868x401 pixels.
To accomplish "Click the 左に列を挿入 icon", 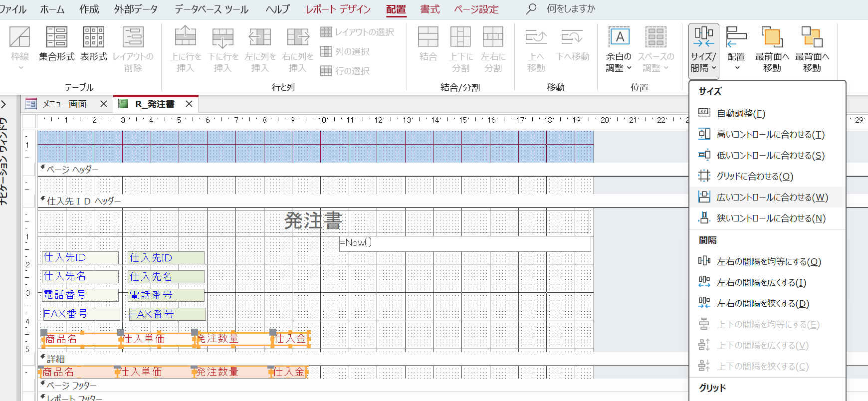I will point(260,37).
